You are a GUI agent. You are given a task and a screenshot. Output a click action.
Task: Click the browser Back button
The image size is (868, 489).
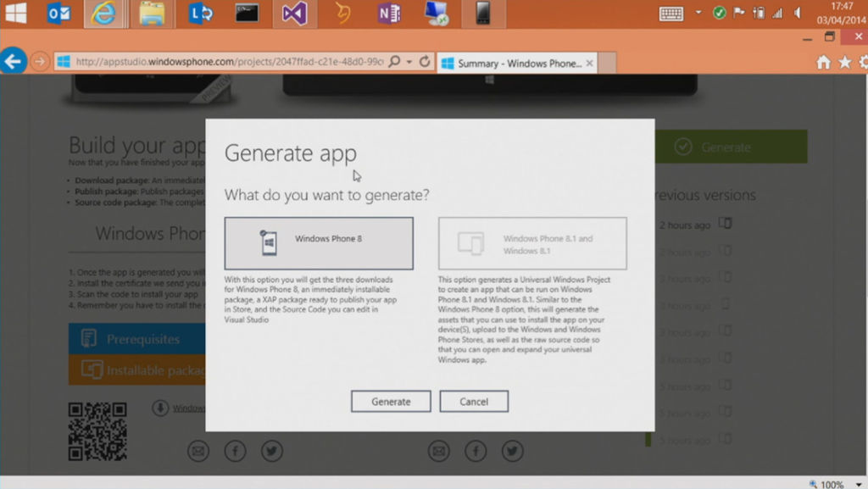(x=14, y=61)
